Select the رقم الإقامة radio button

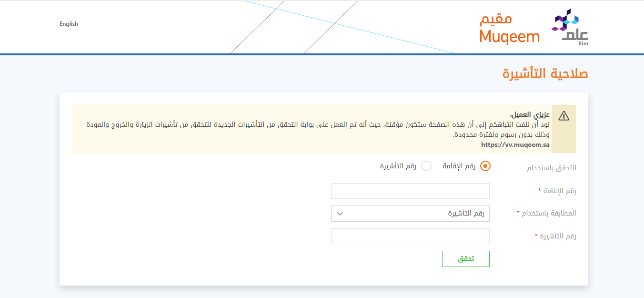485,166
